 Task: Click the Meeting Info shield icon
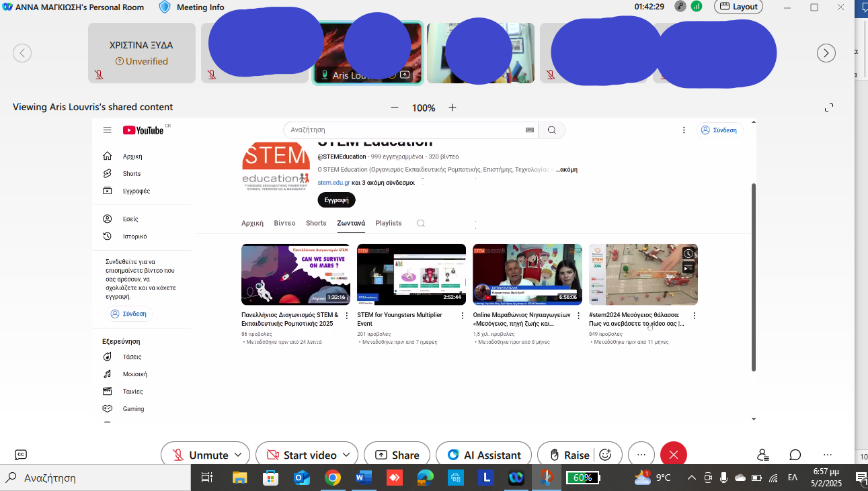pos(165,7)
